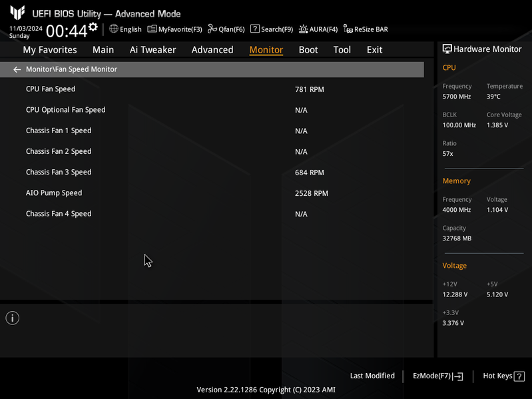Select the CPU Fan Speed row
Image resolution: width=532 pixels, height=399 pixels.
pyautogui.click(x=212, y=89)
